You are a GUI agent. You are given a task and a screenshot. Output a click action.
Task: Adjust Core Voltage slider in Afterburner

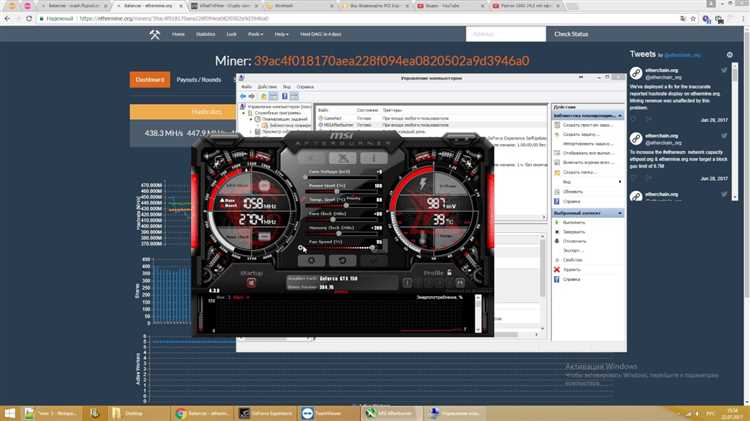coord(341,177)
